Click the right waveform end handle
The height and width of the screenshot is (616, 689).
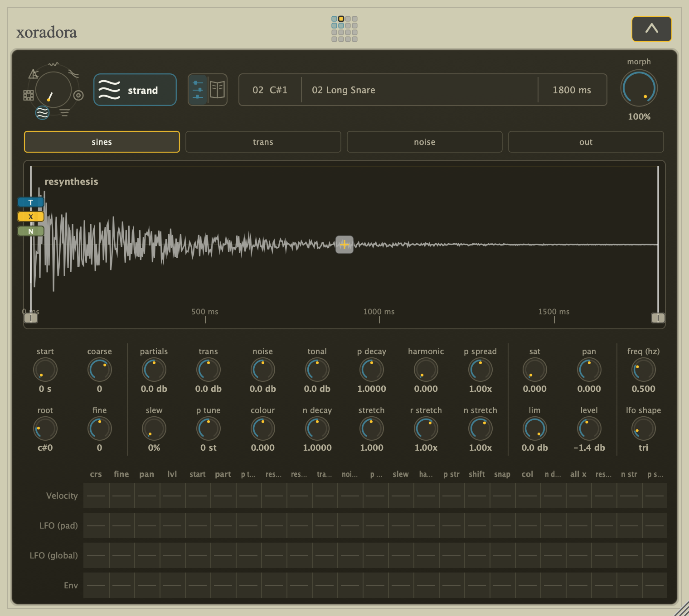point(658,318)
